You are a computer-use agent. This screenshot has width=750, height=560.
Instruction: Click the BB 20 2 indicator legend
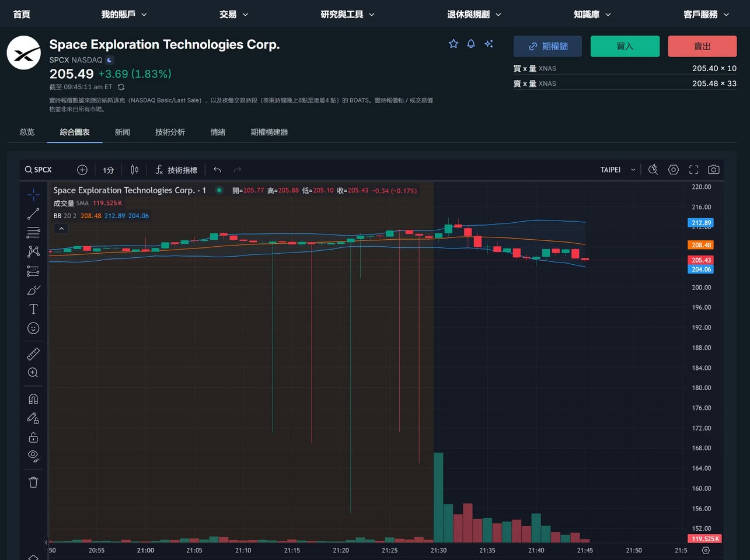(101, 216)
